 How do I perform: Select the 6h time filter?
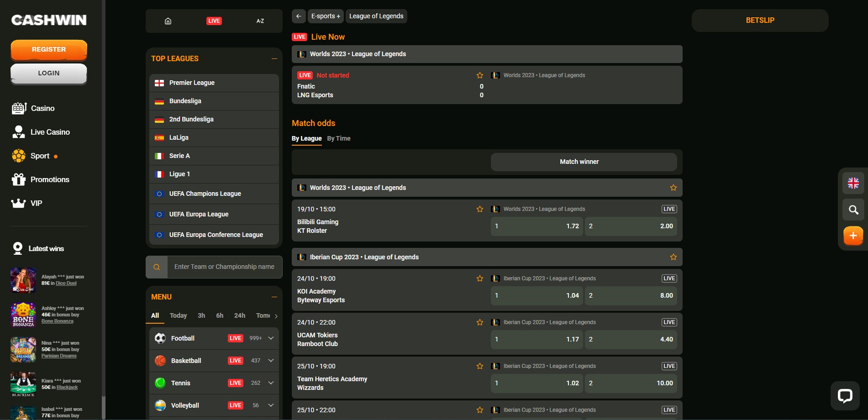[x=220, y=315]
